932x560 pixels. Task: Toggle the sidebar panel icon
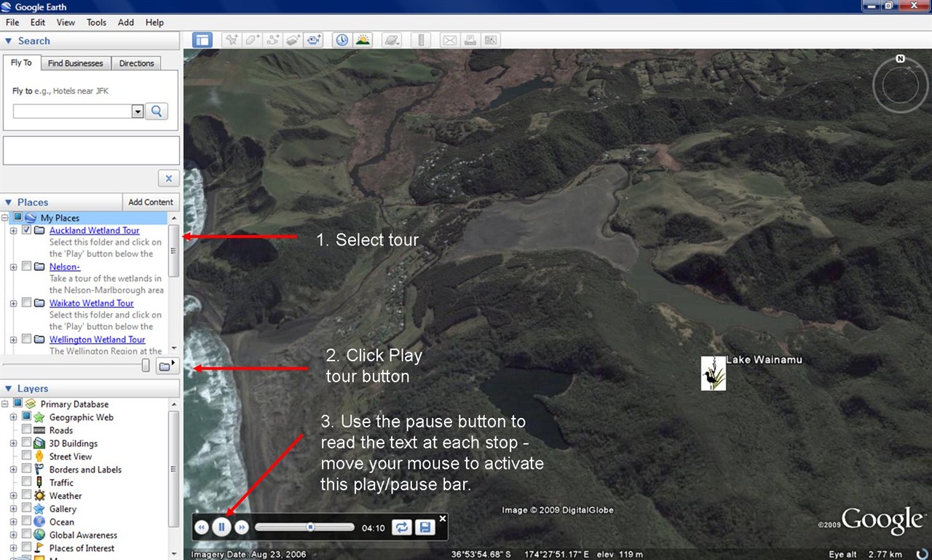pyautogui.click(x=202, y=40)
